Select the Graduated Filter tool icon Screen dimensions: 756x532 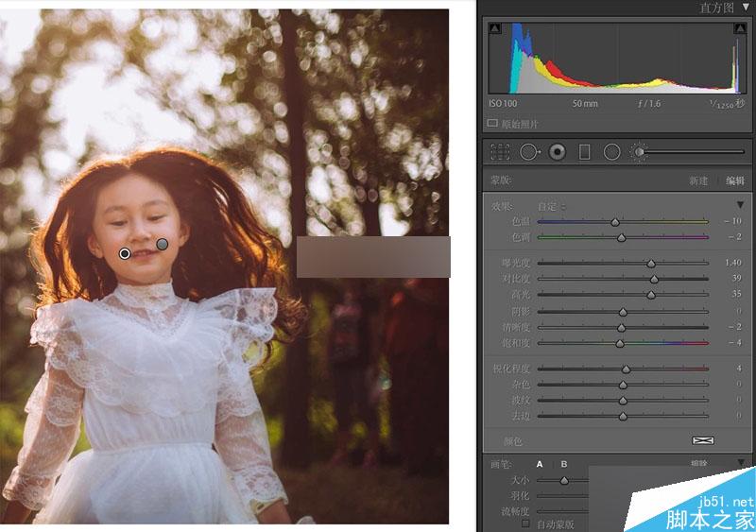point(584,152)
